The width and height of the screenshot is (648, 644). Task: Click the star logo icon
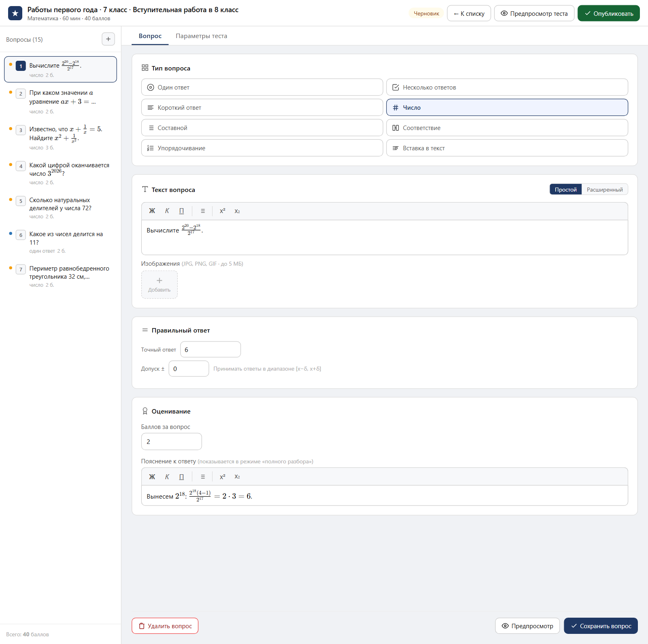(x=15, y=13)
